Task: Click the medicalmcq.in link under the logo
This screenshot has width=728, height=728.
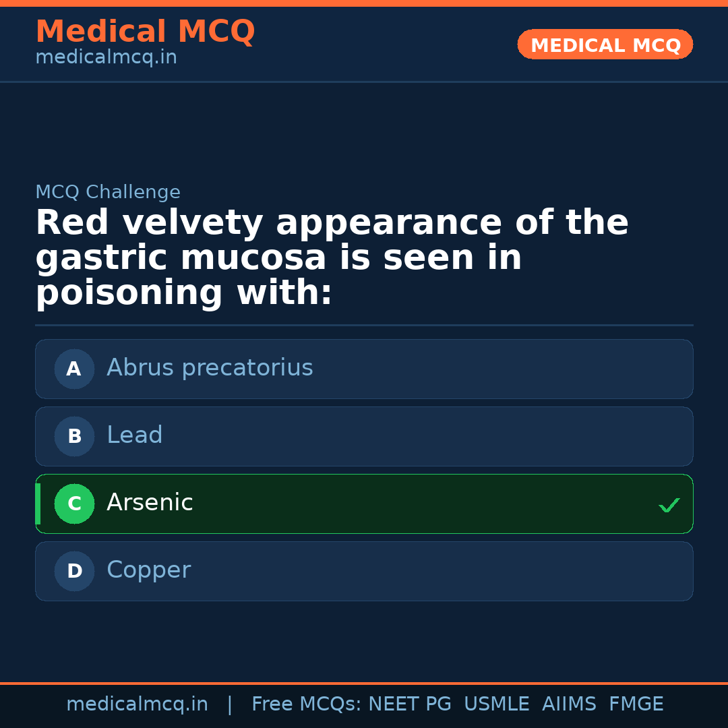Action: [105, 57]
